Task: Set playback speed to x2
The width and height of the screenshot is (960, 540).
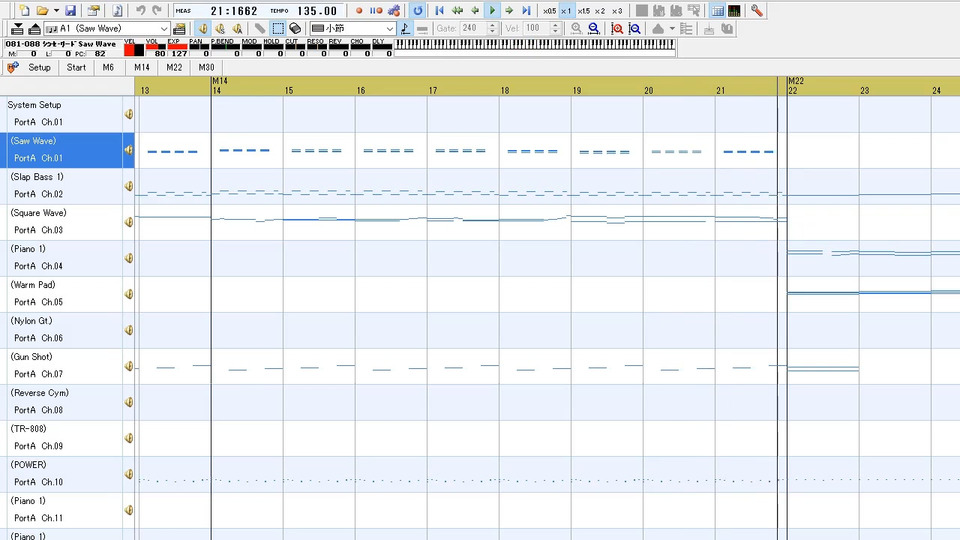Action: (600, 11)
